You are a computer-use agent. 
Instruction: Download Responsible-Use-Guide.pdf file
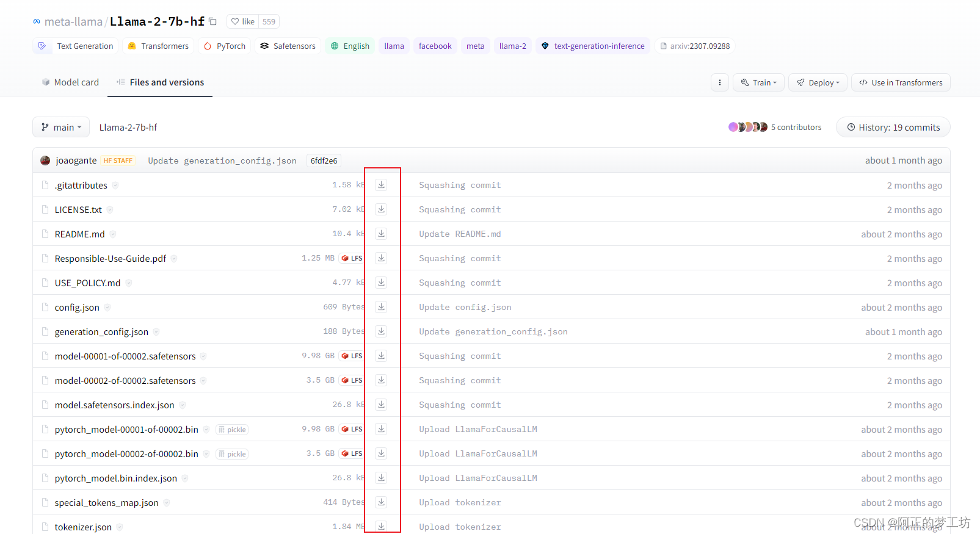click(381, 258)
